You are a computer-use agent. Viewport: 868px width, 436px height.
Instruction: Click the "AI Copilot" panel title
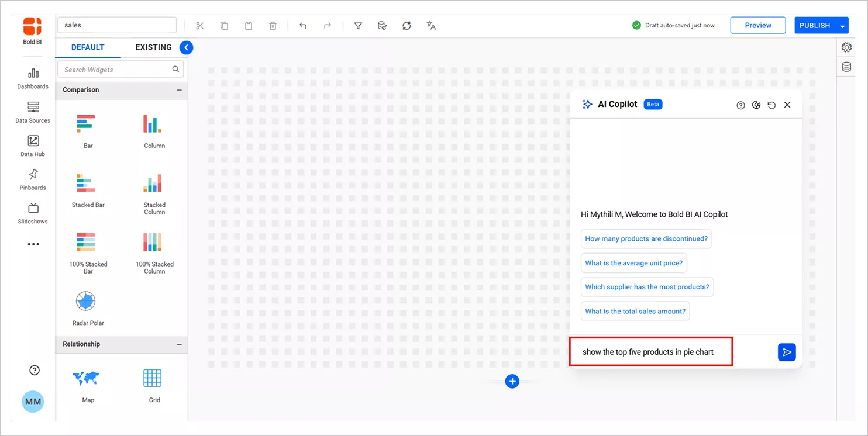pyautogui.click(x=618, y=104)
